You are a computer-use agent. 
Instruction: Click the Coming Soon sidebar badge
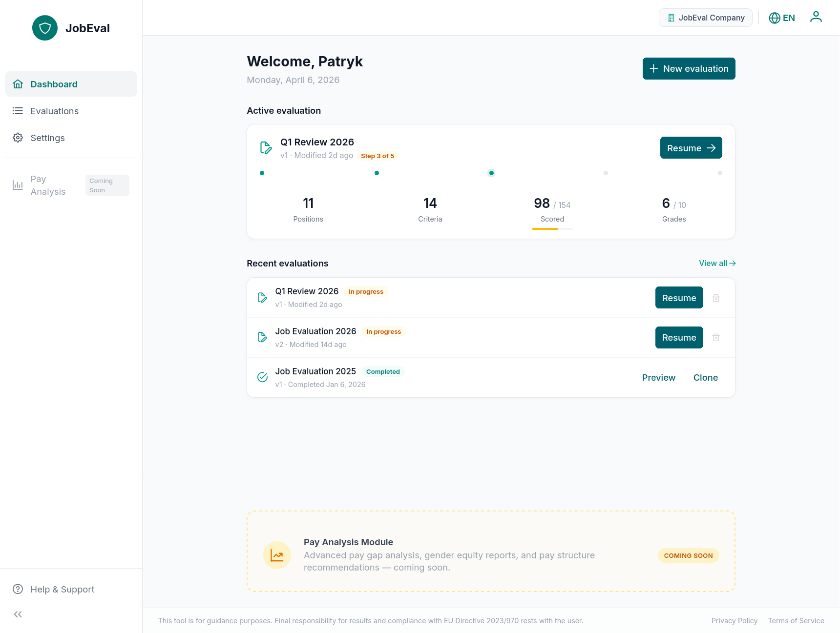[x=107, y=185]
